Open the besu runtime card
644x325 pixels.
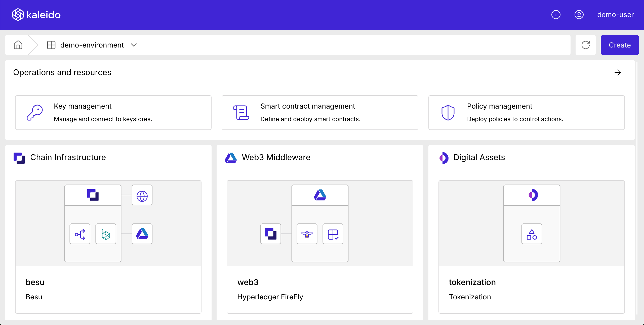tap(108, 247)
